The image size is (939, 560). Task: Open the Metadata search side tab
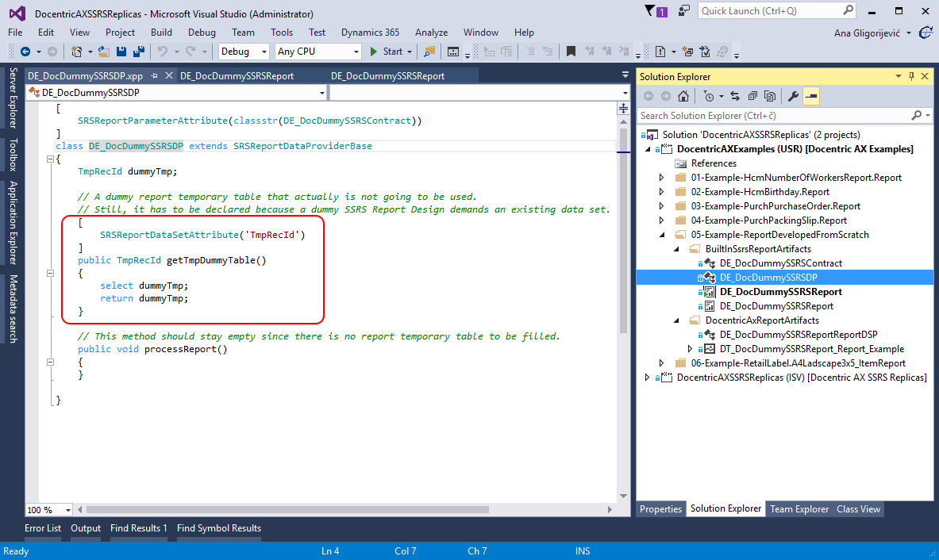(13, 309)
